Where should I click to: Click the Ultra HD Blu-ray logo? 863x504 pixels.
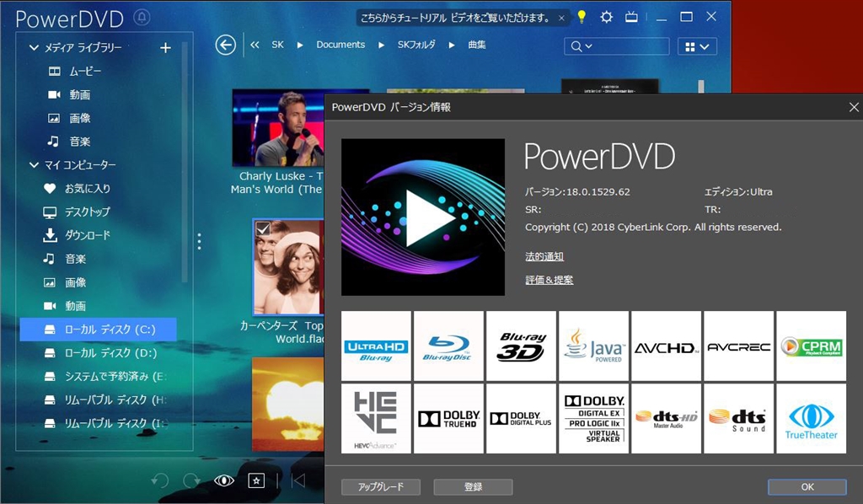(376, 346)
